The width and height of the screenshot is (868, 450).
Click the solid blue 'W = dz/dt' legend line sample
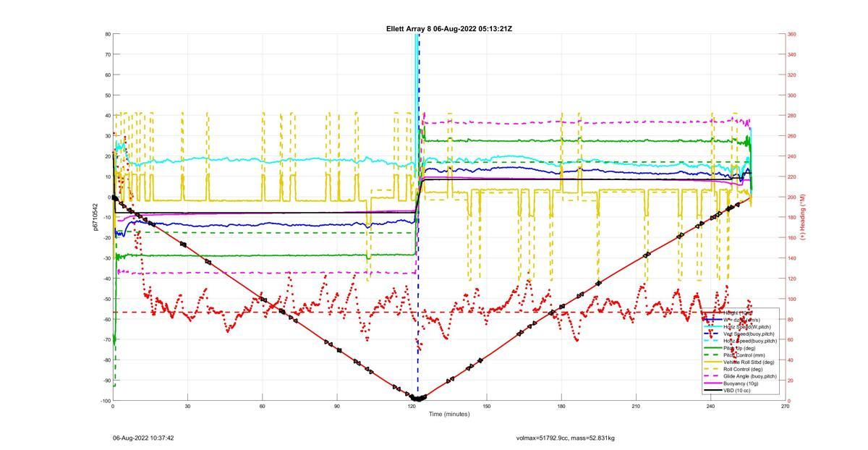pyautogui.click(x=712, y=320)
